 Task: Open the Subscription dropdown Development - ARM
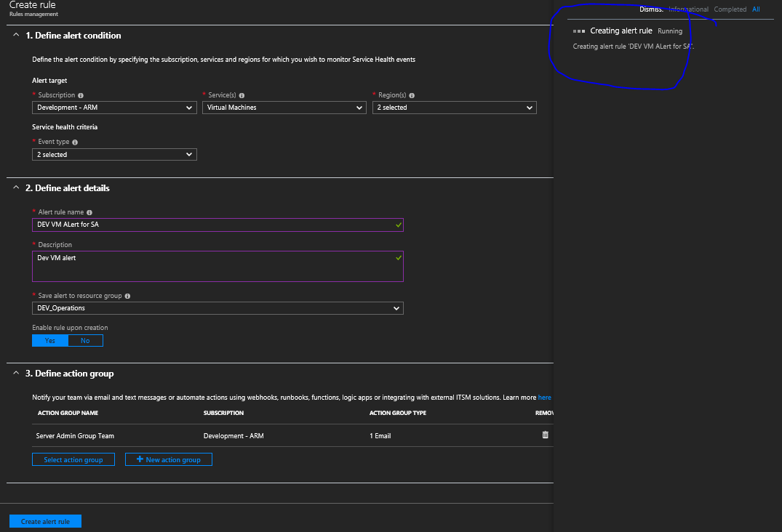click(114, 108)
